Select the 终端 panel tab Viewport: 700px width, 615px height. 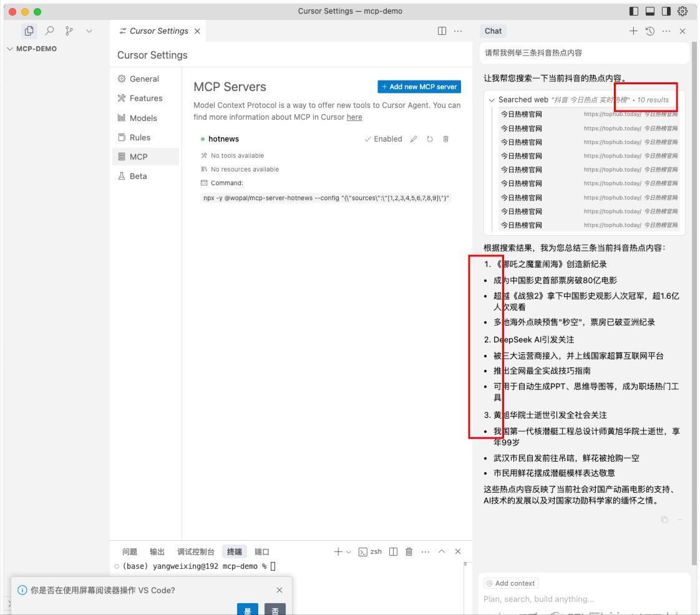(x=235, y=551)
